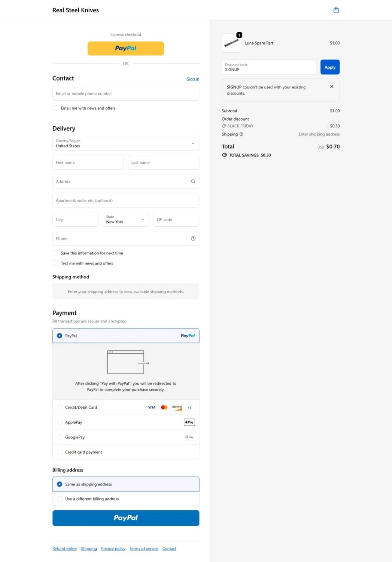This screenshot has height=562, width=392.
Task: Check Email me with news and offers
Action: 55,108
